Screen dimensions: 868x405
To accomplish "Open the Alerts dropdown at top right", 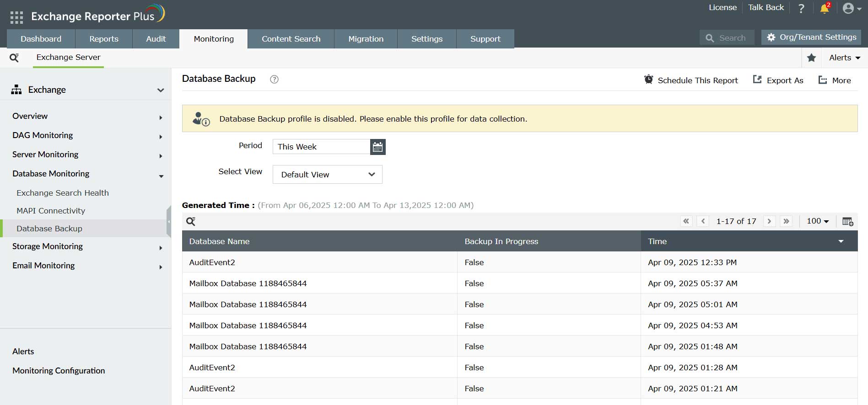I will click(x=845, y=58).
